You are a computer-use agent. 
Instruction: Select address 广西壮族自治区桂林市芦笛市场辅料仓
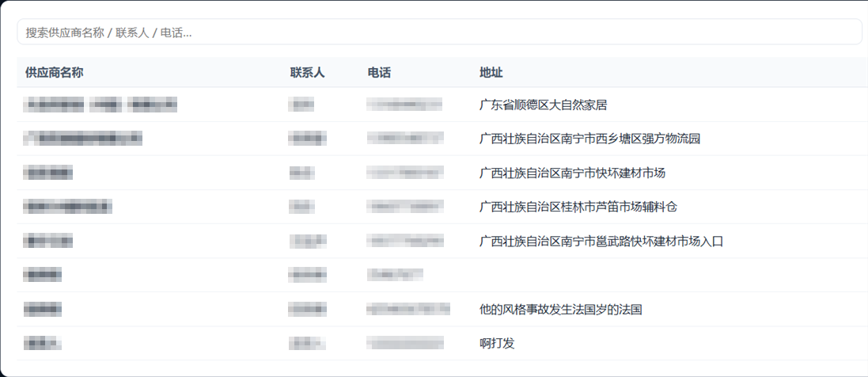pos(578,208)
